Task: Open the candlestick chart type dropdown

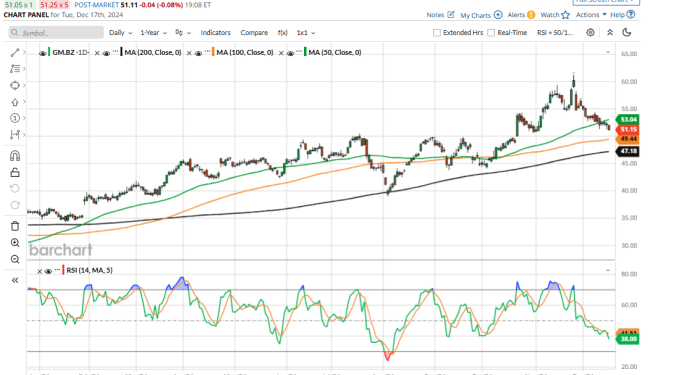Action: 183,33
